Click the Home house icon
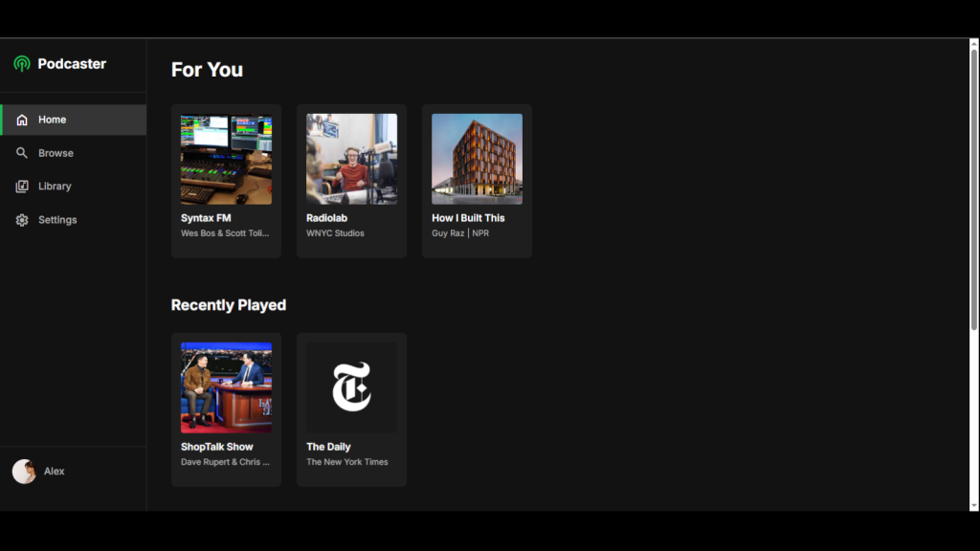 click(x=22, y=120)
